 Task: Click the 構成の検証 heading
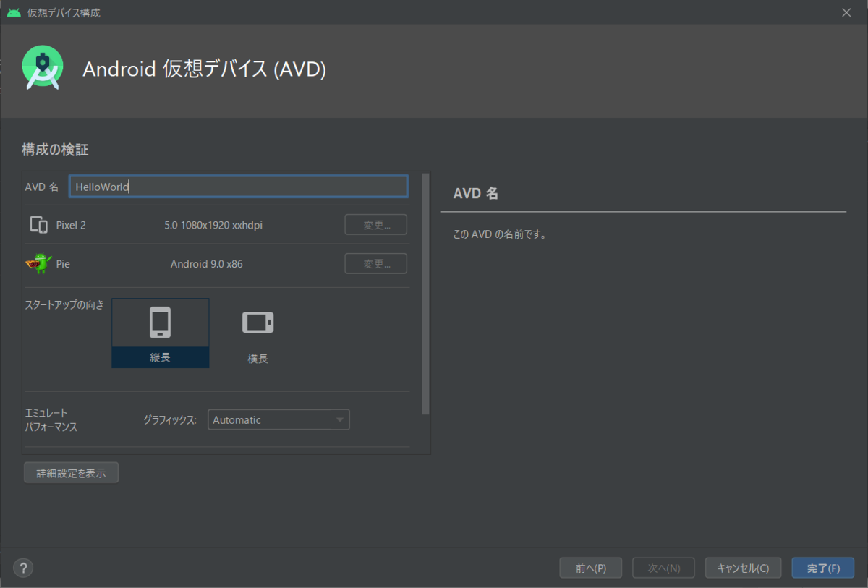click(x=55, y=150)
